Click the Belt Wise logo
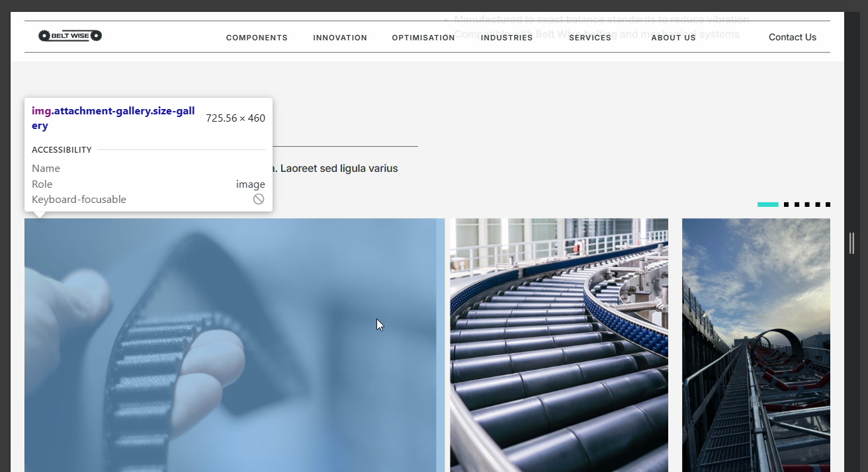Viewport: 868px width, 472px height. pyautogui.click(x=70, y=36)
